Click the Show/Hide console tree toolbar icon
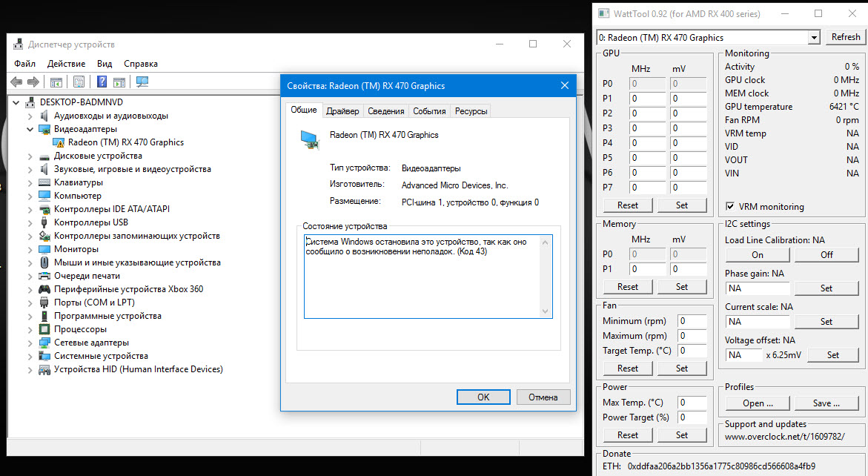 pos(56,82)
